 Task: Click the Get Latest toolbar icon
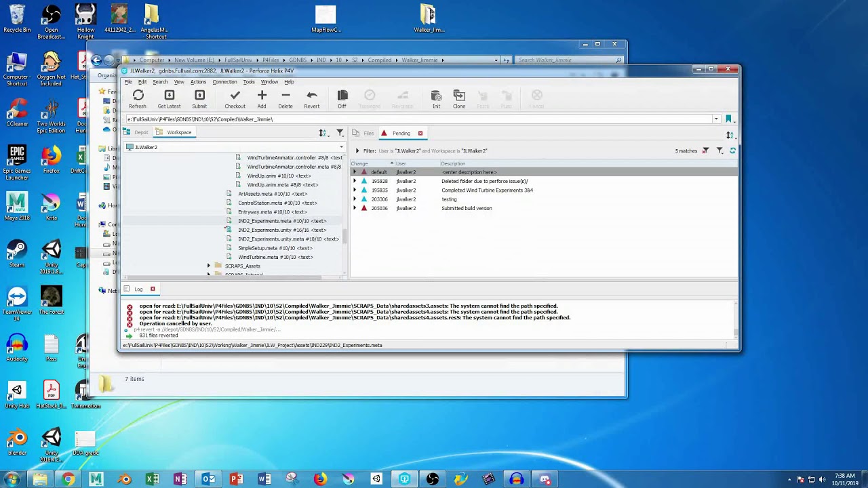169,96
